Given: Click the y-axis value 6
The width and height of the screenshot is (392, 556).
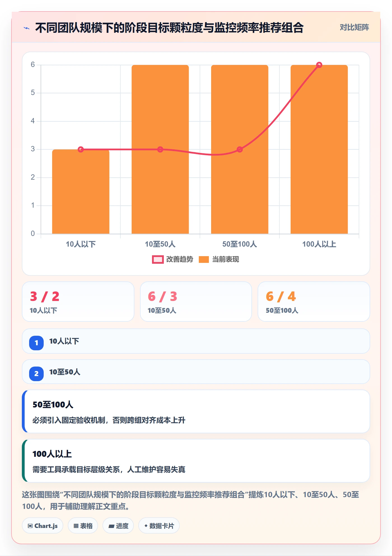Looking at the screenshot, I should point(33,65).
